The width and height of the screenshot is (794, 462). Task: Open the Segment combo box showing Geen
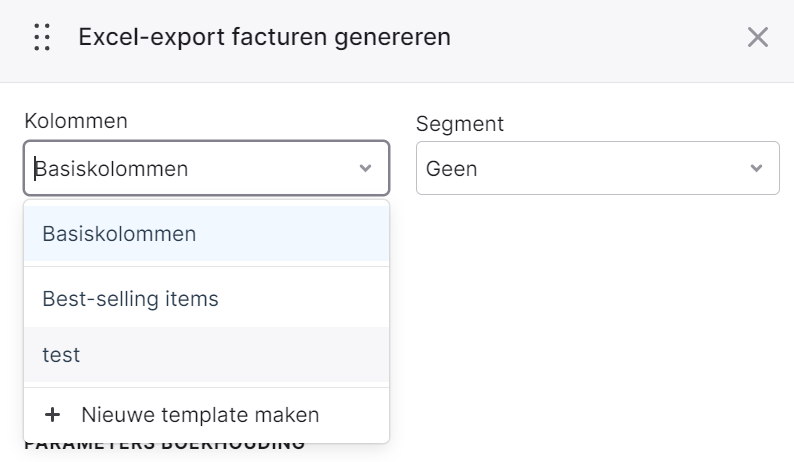pyautogui.click(x=598, y=168)
